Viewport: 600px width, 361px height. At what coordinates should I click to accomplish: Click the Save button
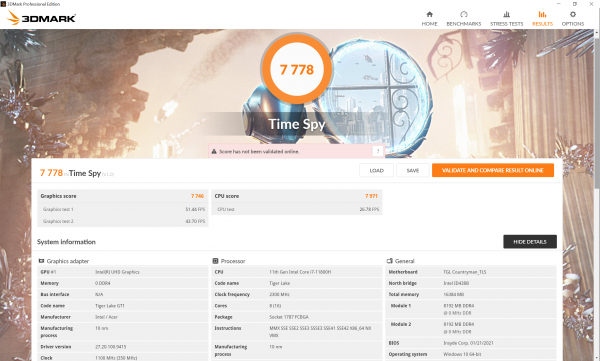coord(412,170)
